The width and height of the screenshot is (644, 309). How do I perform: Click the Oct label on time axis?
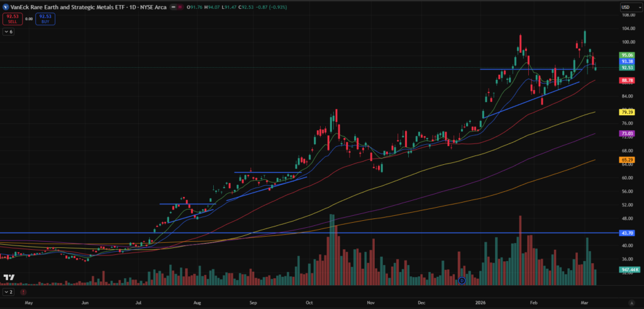click(x=309, y=303)
